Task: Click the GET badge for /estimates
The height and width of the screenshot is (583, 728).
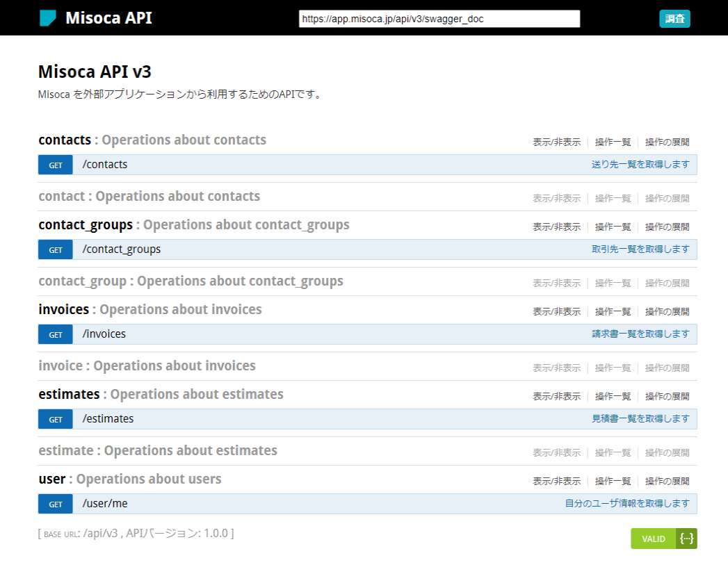Action: point(56,419)
